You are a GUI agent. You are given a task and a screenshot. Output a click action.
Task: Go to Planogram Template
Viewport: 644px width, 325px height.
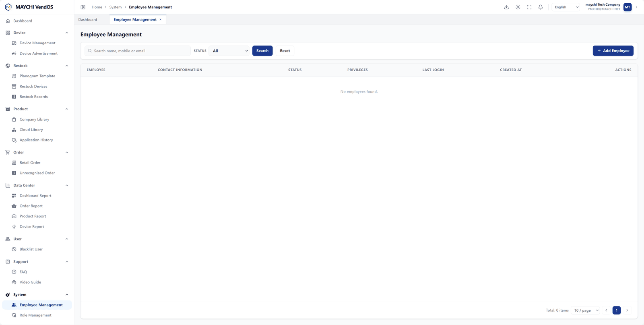pos(37,76)
